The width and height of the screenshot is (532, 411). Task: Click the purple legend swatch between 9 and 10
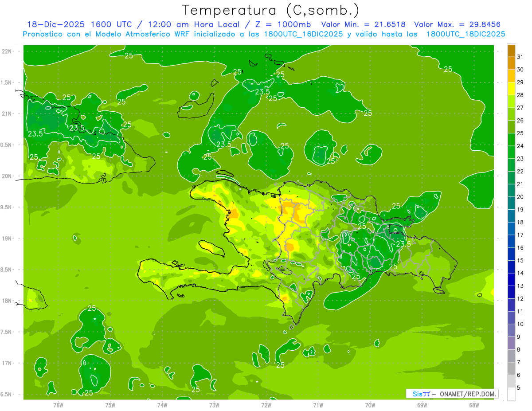pyautogui.click(x=511, y=330)
